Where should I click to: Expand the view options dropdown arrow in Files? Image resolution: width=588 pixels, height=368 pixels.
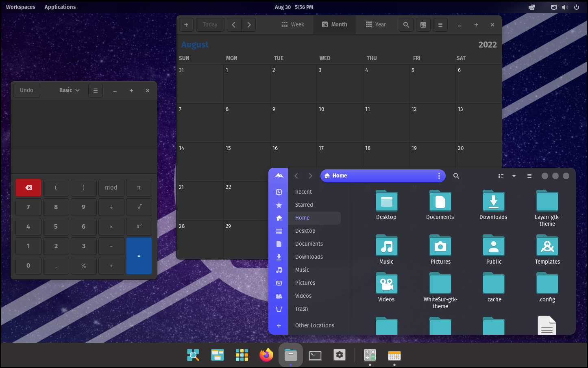pyautogui.click(x=514, y=176)
